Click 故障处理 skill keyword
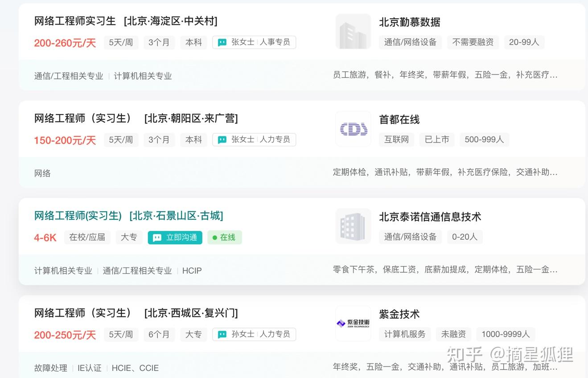Screen dimensions: 588x378 (51, 368)
